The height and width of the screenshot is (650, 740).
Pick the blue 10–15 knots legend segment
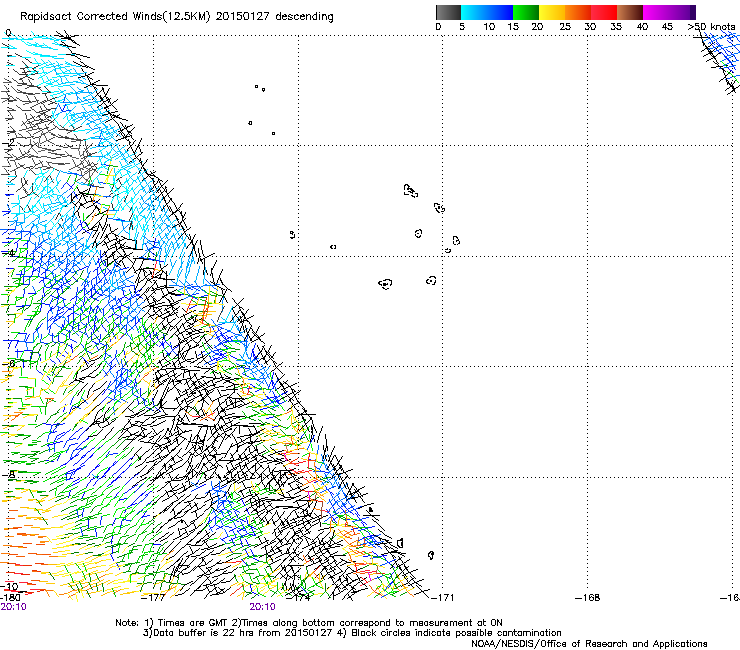(x=500, y=12)
